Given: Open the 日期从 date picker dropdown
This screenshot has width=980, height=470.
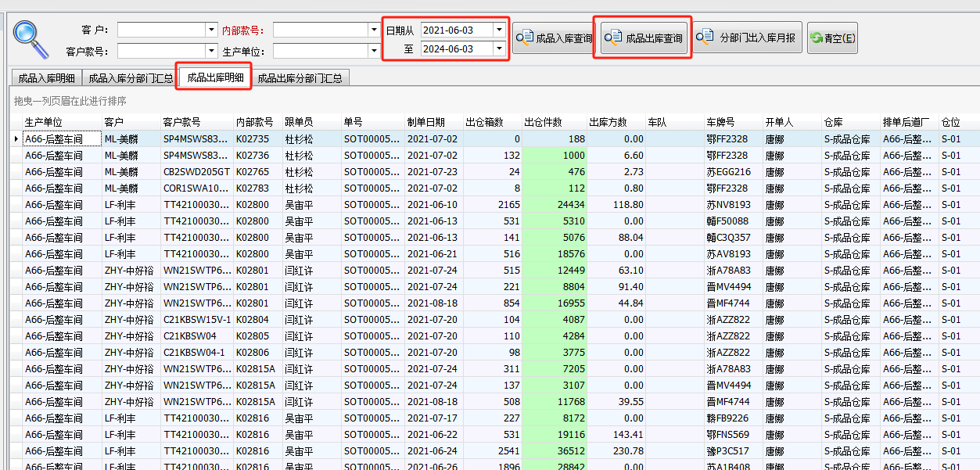Looking at the screenshot, I should (499, 30).
